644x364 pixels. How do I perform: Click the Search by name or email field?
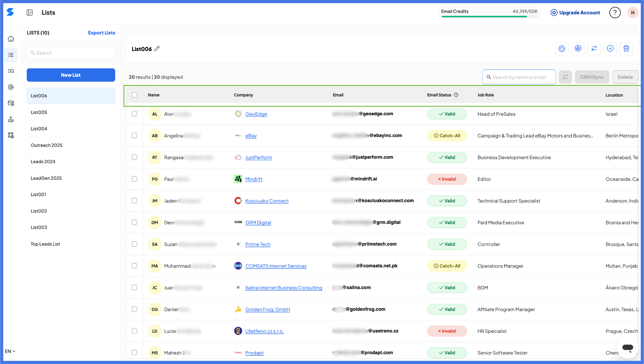519,77
